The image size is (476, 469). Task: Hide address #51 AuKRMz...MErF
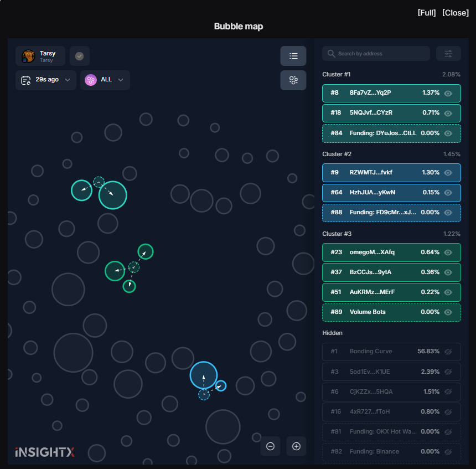pos(448,292)
